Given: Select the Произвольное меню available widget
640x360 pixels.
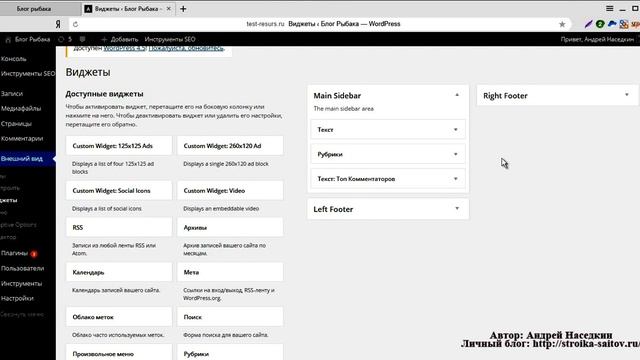Looking at the screenshot, I should 119,353.
